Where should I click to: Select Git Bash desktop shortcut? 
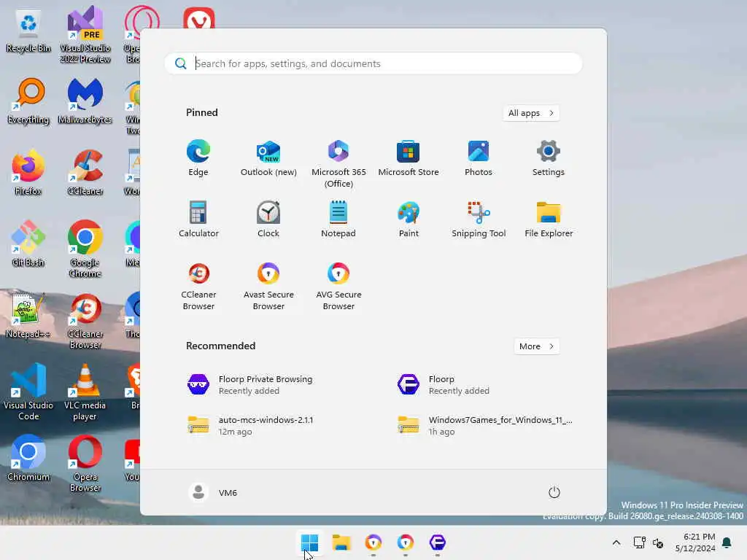click(x=28, y=244)
